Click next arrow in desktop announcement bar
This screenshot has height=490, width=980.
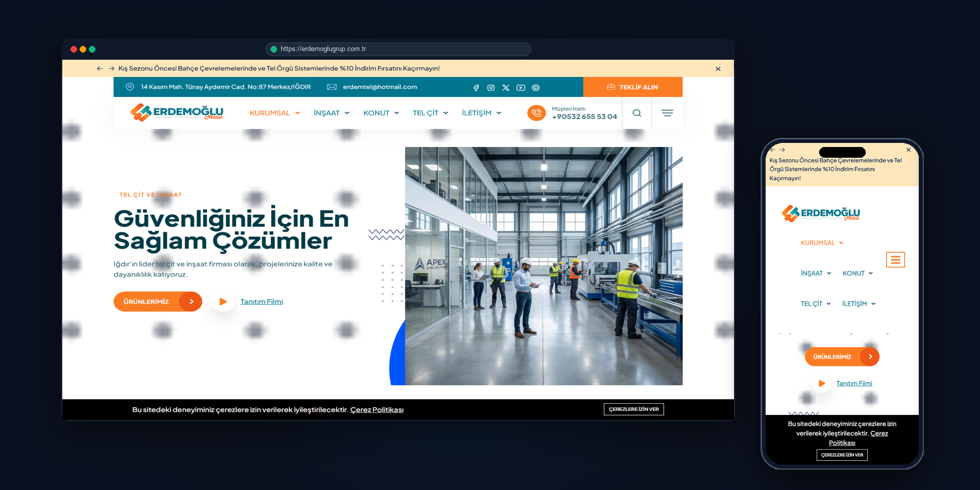tap(111, 68)
